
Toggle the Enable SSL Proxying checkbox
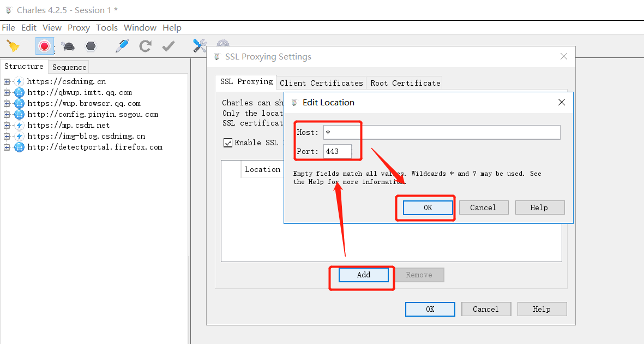click(x=227, y=143)
